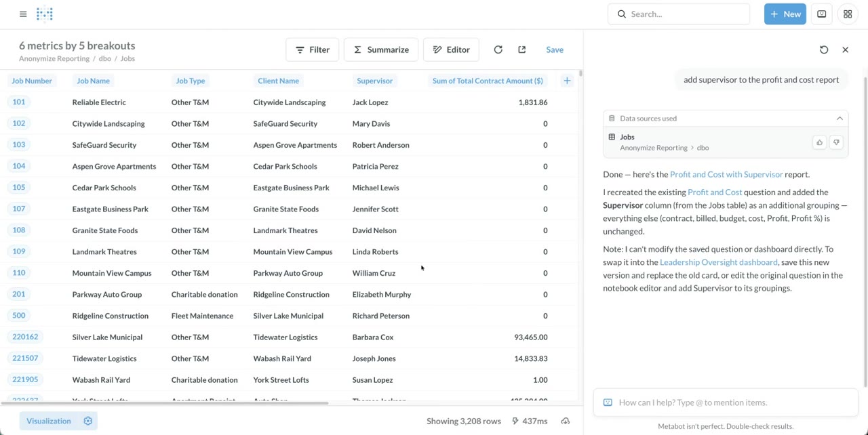This screenshot has width=868, height=435.
Task: Open Leadership Oversight dashboard link
Action: pyautogui.click(x=719, y=262)
